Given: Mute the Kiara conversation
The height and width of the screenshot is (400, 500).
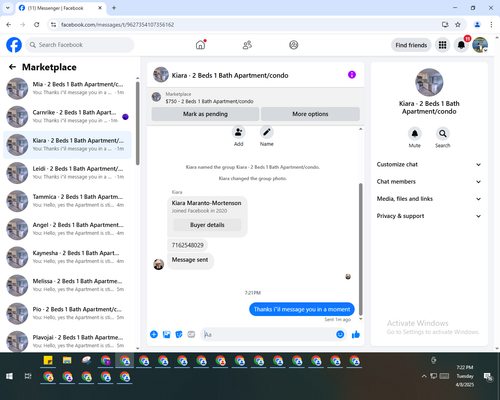Looking at the screenshot, I should click(415, 134).
